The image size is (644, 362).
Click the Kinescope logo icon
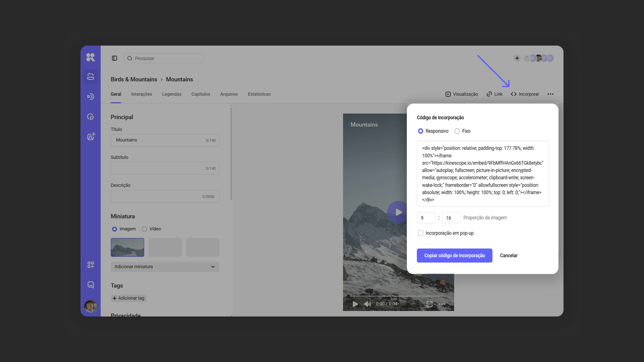pos(91,57)
